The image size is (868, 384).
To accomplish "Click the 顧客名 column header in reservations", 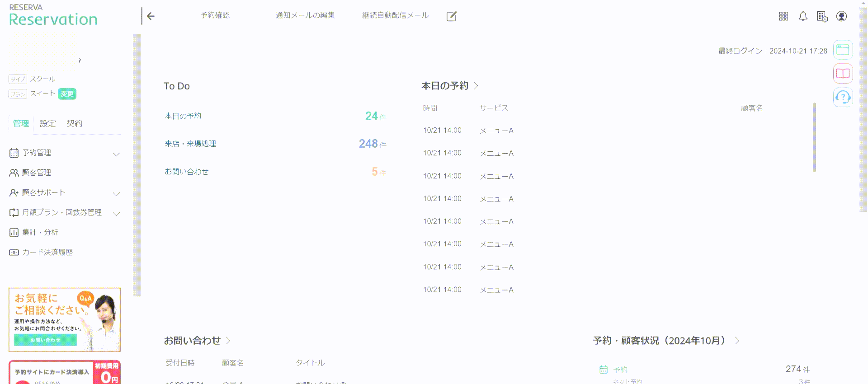I will click(752, 108).
